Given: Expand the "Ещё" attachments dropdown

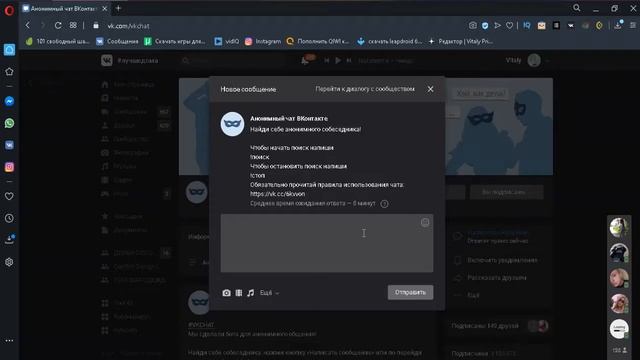Looking at the screenshot, I should 269,293.
